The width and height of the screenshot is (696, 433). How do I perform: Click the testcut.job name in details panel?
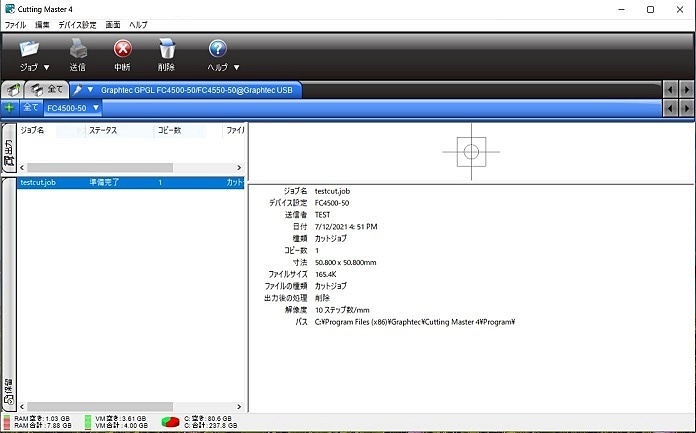332,191
